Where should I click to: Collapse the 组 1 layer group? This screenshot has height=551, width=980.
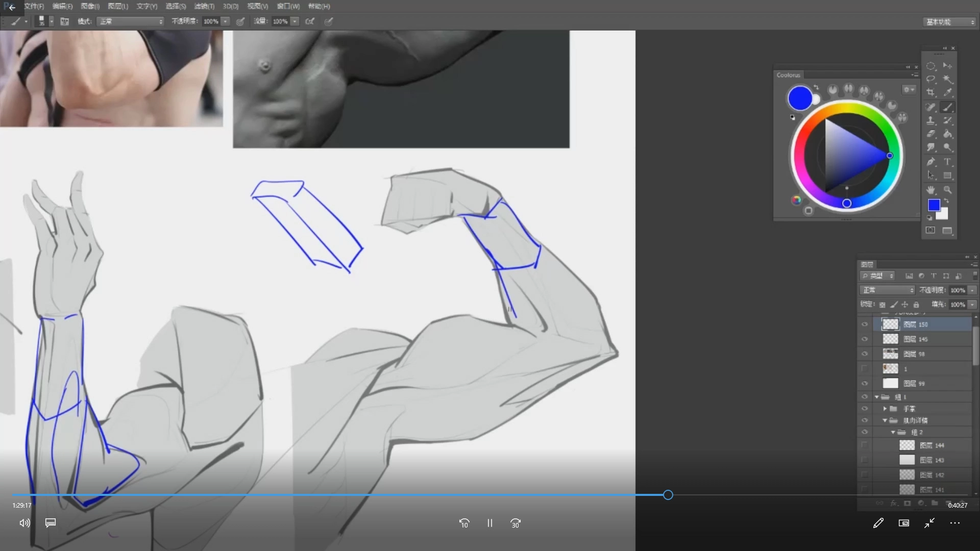[x=877, y=397]
